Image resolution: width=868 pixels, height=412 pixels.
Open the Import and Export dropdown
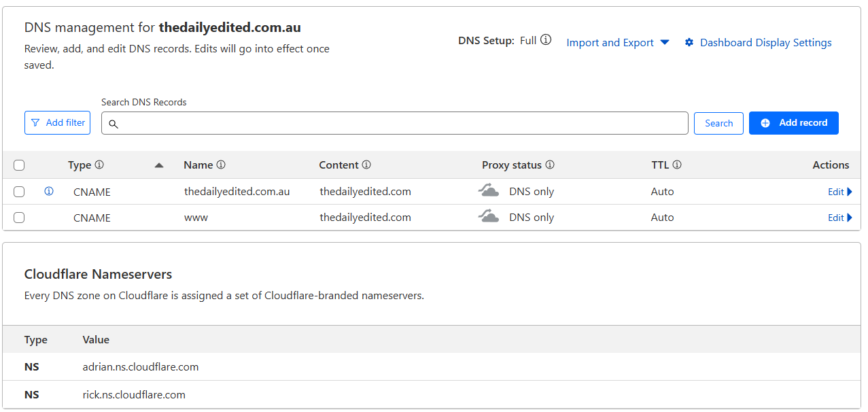[x=617, y=43]
